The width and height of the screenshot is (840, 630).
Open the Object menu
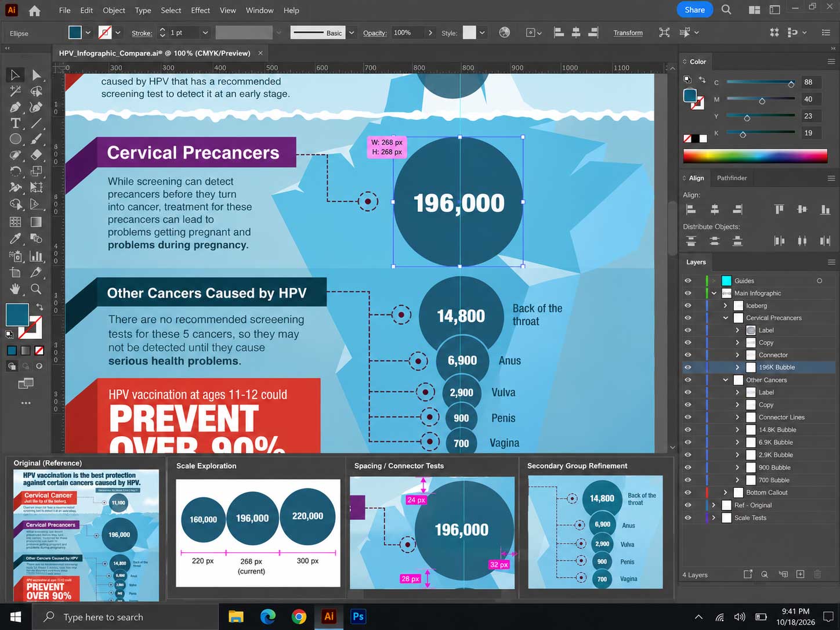point(114,10)
